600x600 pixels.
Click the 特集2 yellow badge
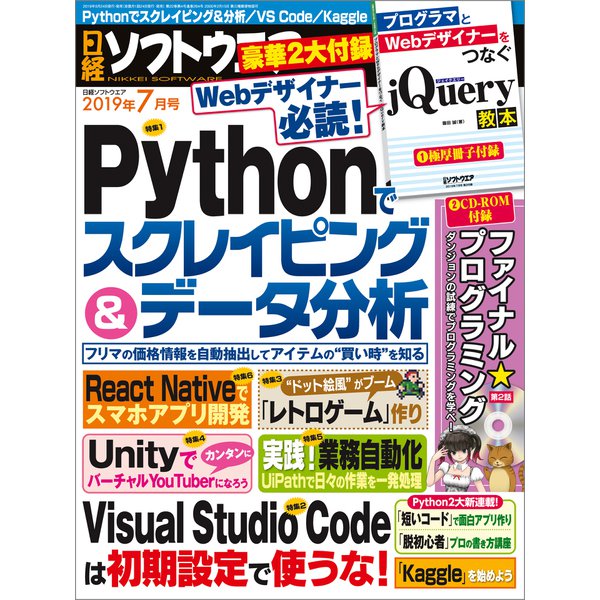296,506
